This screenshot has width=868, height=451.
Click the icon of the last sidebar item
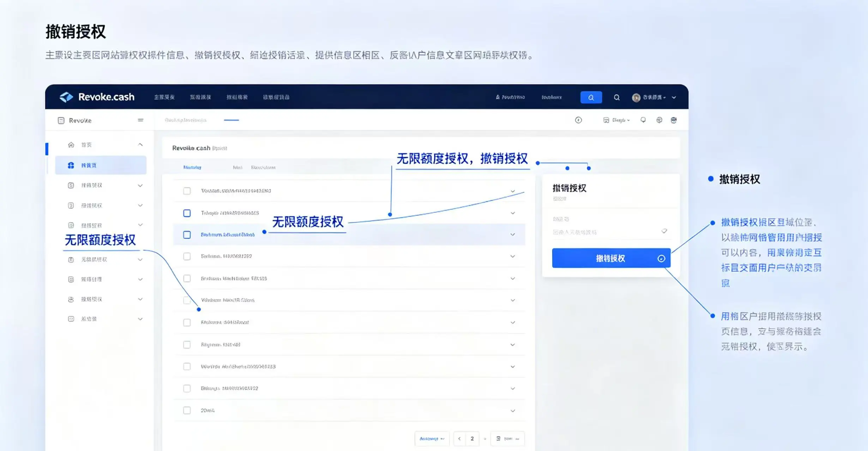(71, 319)
